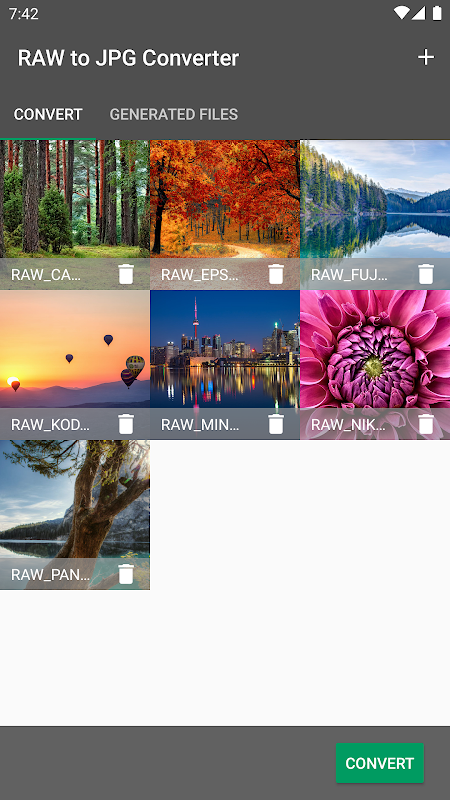Open the hot air balloons sunset thumbnail
The height and width of the screenshot is (800, 450).
[75, 349]
